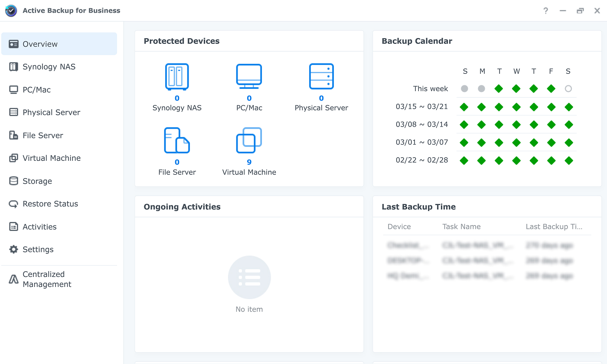Click the Virtual Machine overlapping squares icon

249,140
